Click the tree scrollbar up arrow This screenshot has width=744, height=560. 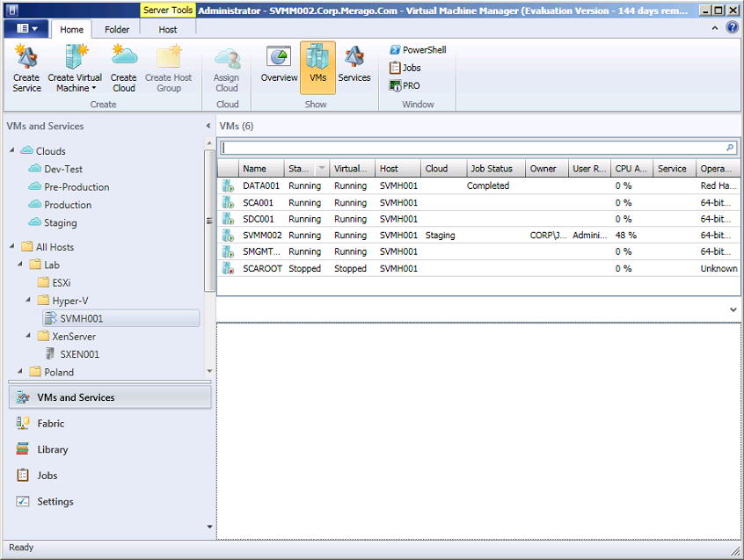pyautogui.click(x=209, y=142)
